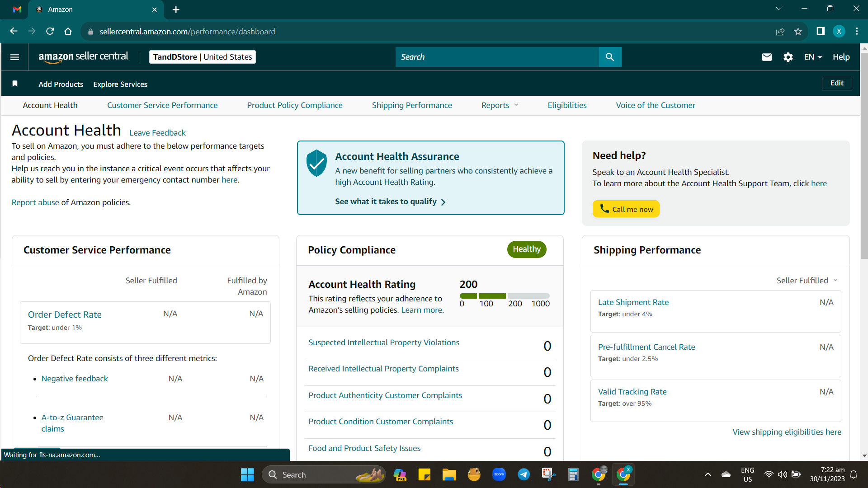Open the EN language dropdown
The image size is (868, 488).
coord(813,57)
